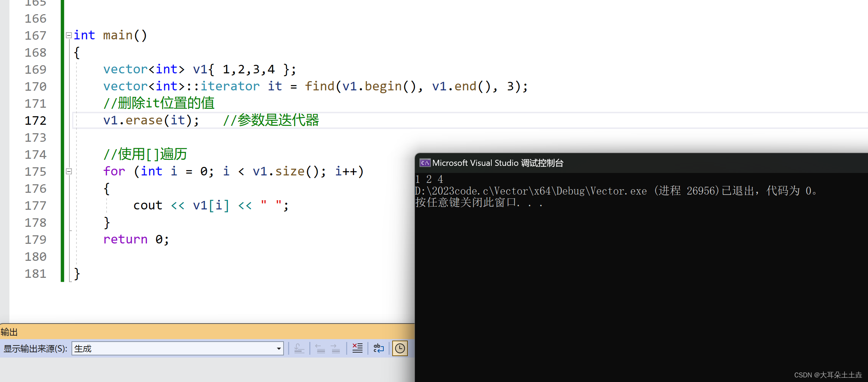Click the 输出 panel title bar
The image size is (868, 382).
click(207, 332)
